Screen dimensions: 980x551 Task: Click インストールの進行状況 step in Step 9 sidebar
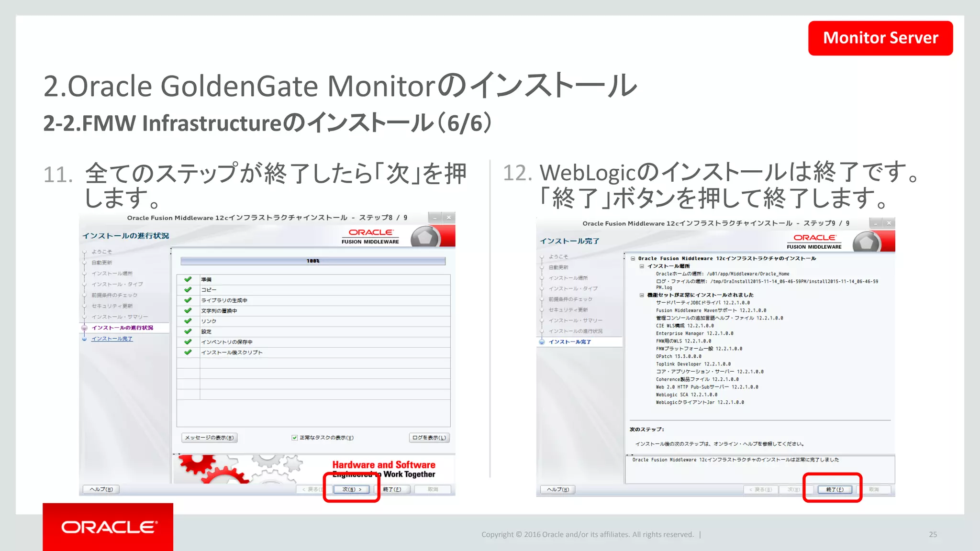(x=576, y=331)
